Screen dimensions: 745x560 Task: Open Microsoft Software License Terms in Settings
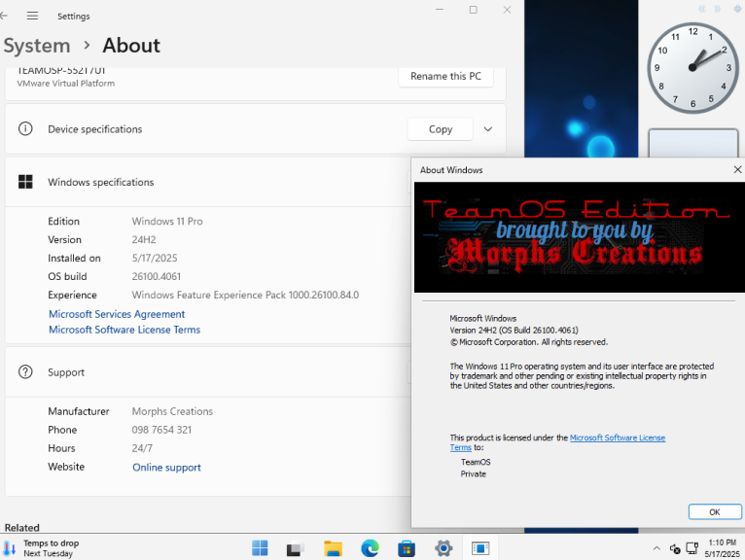click(124, 330)
